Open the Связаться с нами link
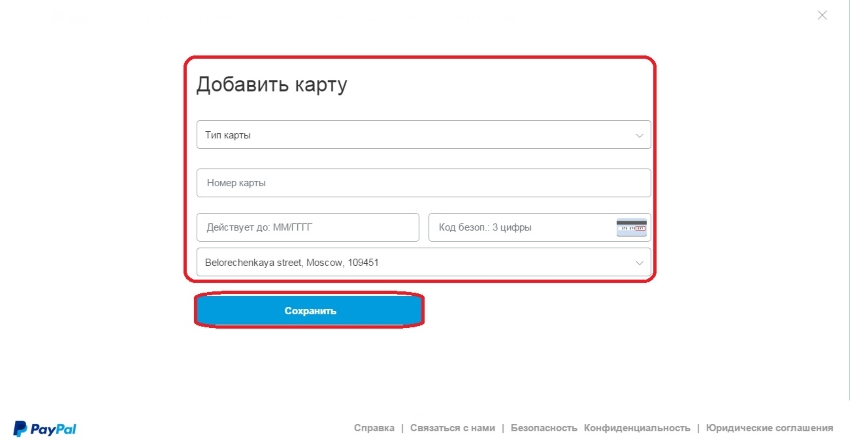This screenshot has width=850, height=445. click(x=453, y=428)
